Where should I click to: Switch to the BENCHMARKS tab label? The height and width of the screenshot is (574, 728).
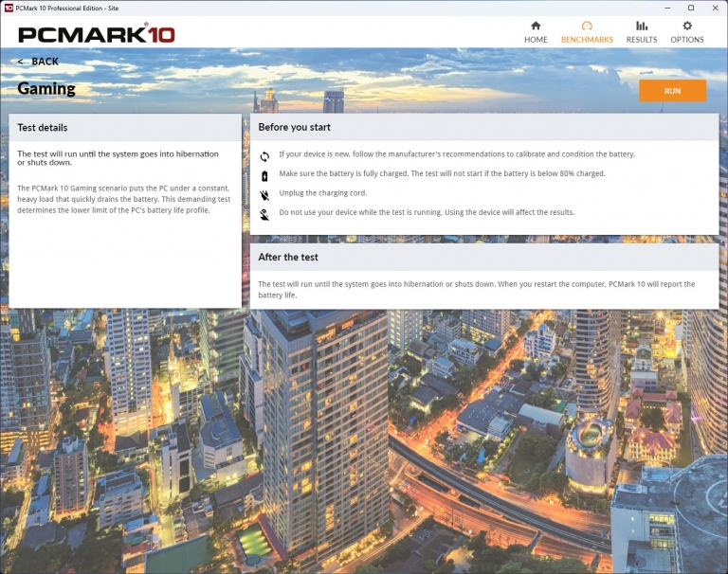pyautogui.click(x=587, y=40)
